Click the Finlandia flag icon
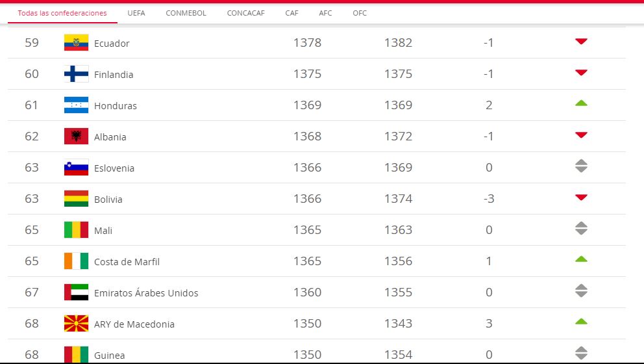The image size is (644, 364). 76,73
